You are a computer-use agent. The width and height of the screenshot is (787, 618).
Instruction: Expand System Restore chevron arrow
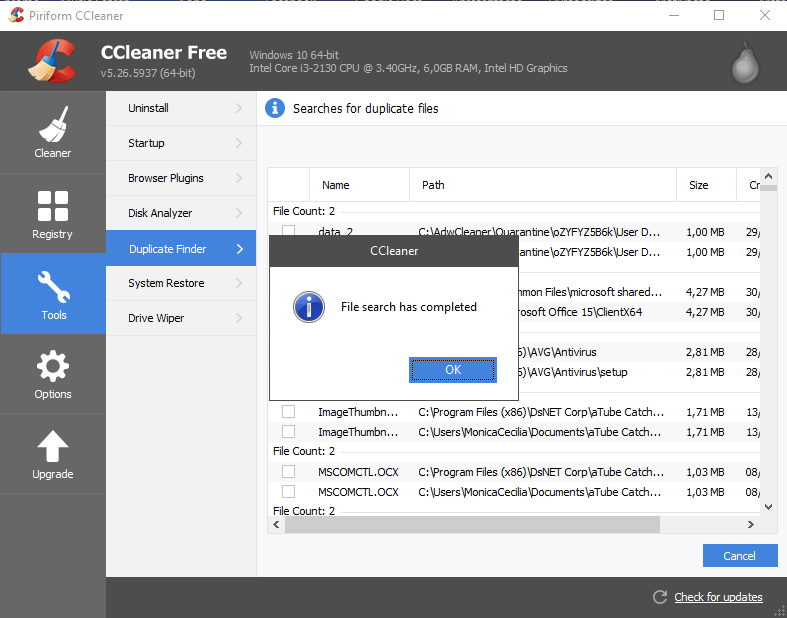[x=239, y=283]
